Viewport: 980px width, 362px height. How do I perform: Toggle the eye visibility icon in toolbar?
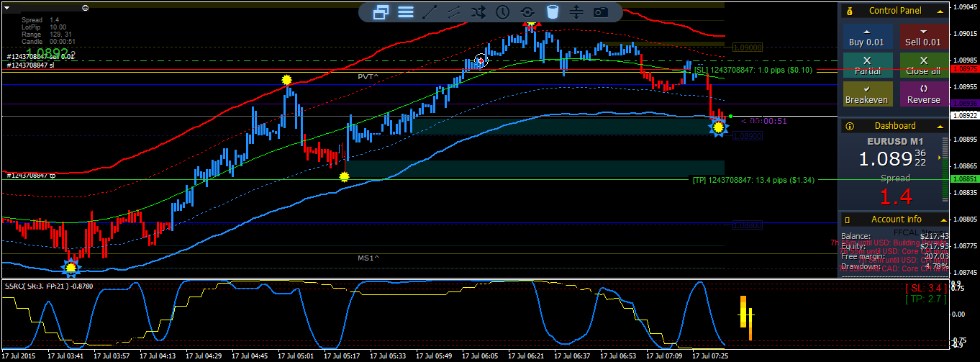[x=527, y=12]
